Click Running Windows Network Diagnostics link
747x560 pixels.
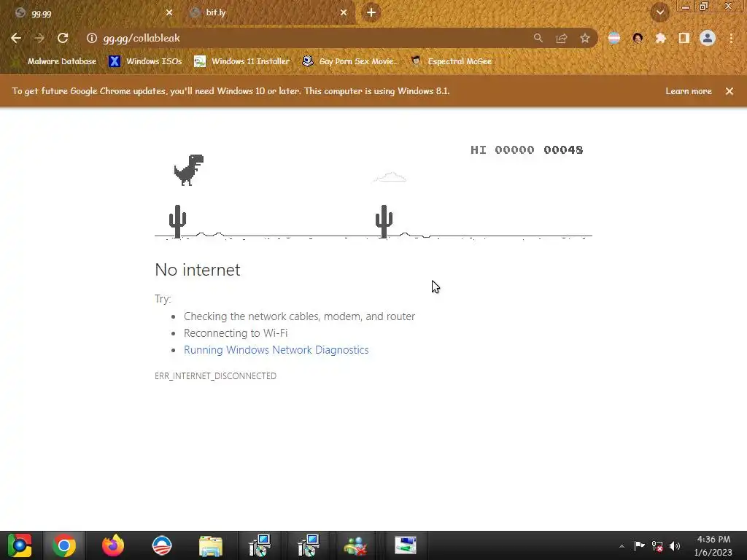pos(276,350)
